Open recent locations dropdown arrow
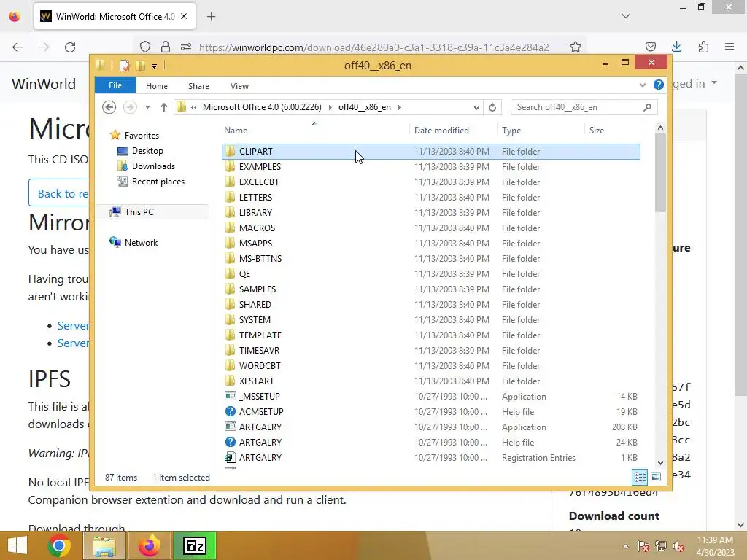 point(147,107)
